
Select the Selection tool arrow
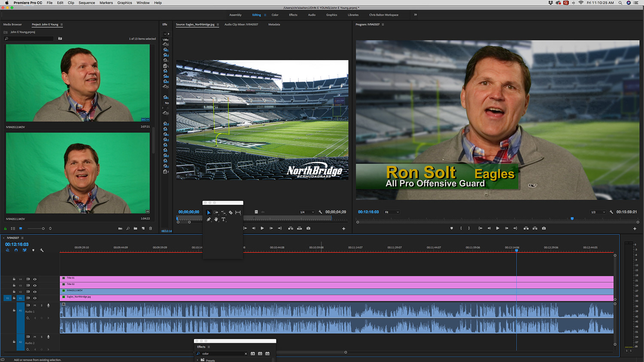[209, 213]
